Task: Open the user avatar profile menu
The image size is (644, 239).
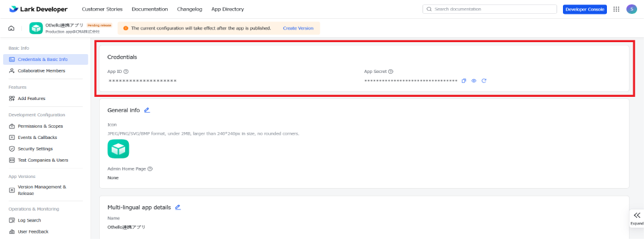Action: coord(631,9)
